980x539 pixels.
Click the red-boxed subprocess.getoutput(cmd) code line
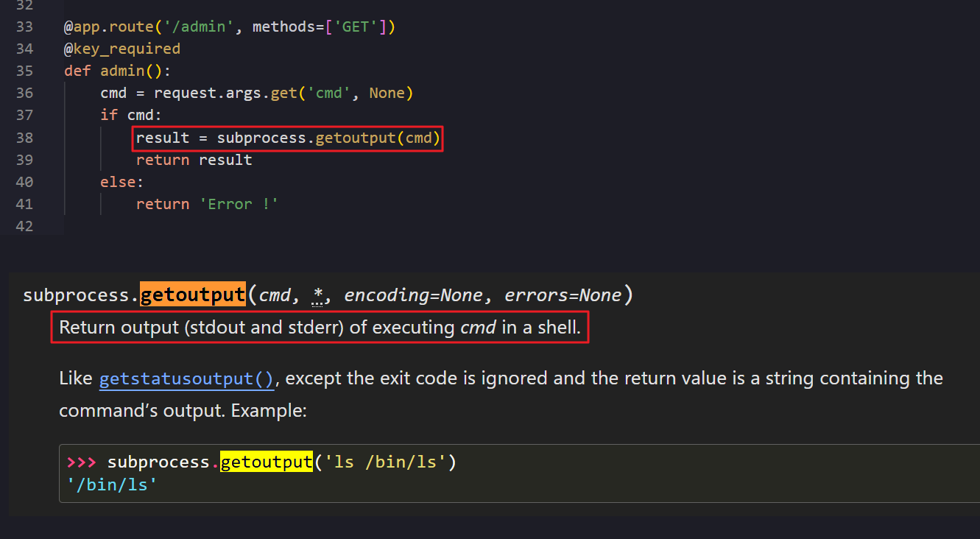(288, 138)
